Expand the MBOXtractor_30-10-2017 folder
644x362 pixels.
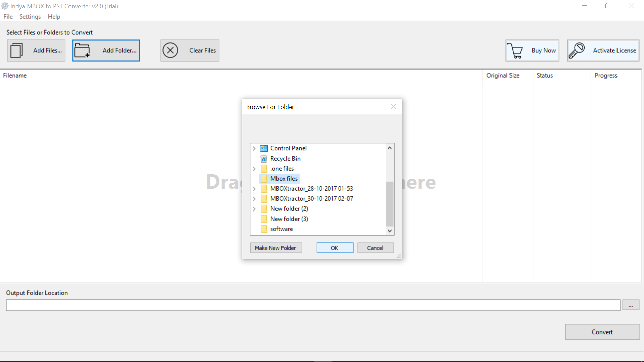click(254, 198)
